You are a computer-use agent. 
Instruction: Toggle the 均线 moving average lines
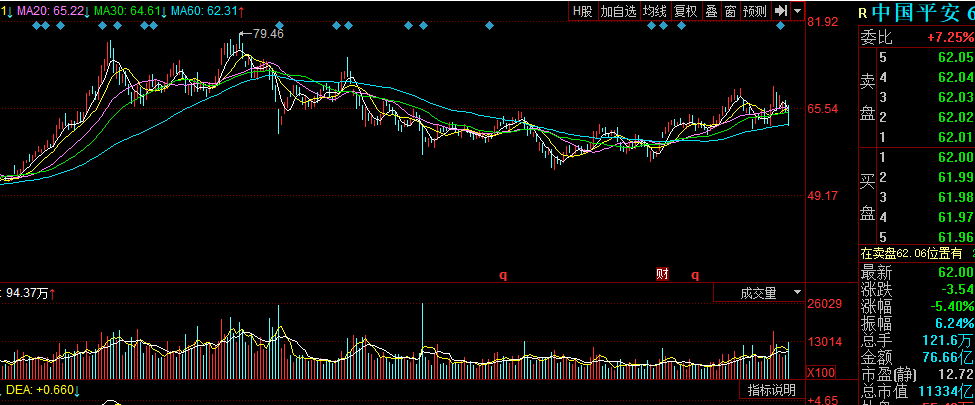pyautogui.click(x=654, y=11)
